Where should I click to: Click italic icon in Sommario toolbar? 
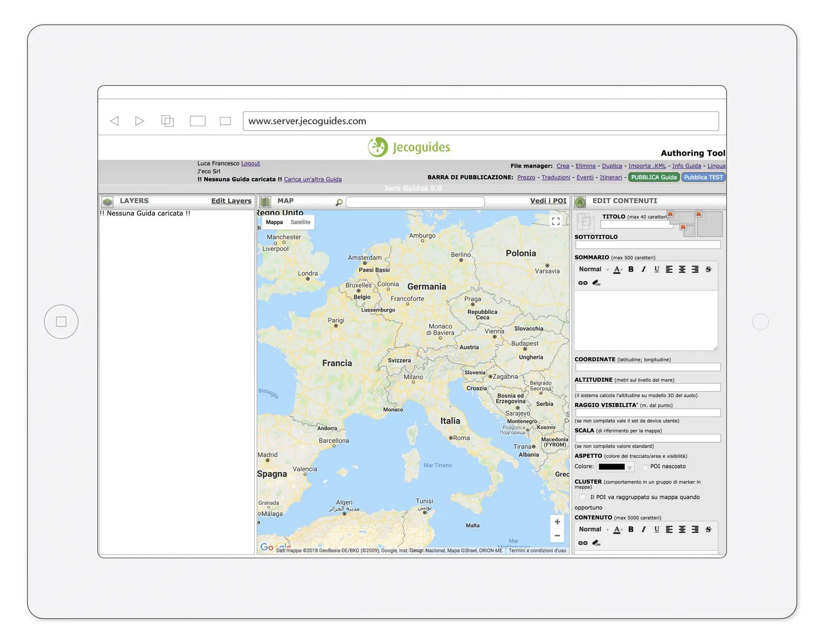pyautogui.click(x=644, y=269)
